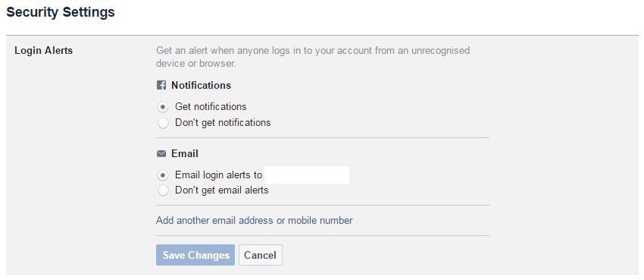Enable the Email login alerts radio button
This screenshot has width=644, height=280.
pyautogui.click(x=163, y=175)
